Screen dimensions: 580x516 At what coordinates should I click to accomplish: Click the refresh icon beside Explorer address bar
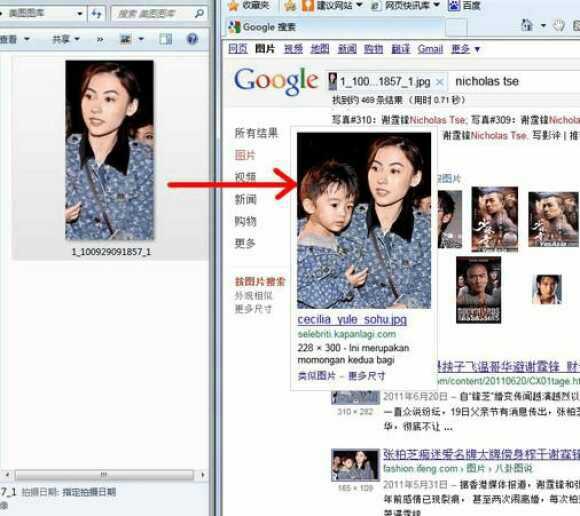(97, 14)
